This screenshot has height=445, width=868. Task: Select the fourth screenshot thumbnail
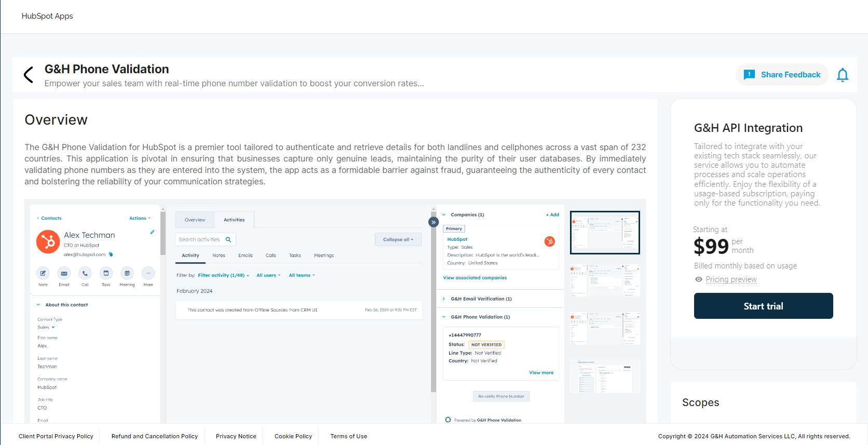[x=605, y=376]
